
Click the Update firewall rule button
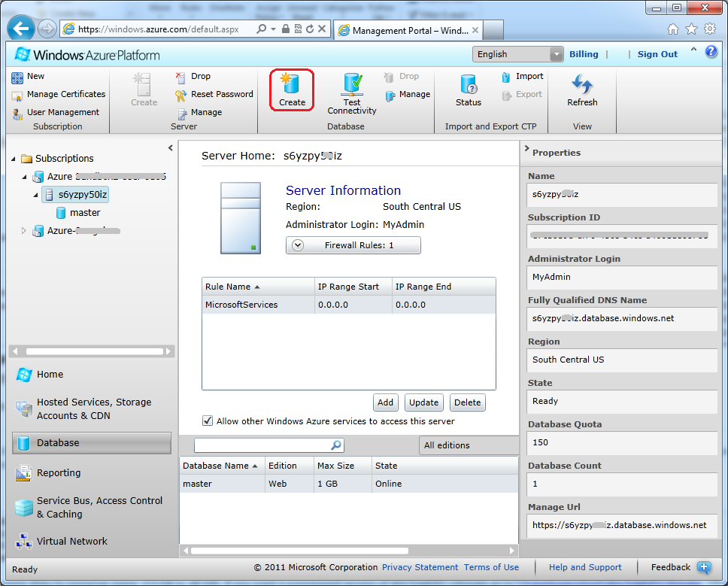click(423, 402)
